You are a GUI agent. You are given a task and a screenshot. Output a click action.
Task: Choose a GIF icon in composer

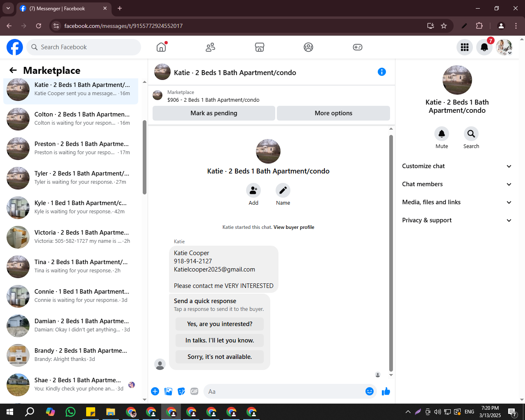coord(194,391)
